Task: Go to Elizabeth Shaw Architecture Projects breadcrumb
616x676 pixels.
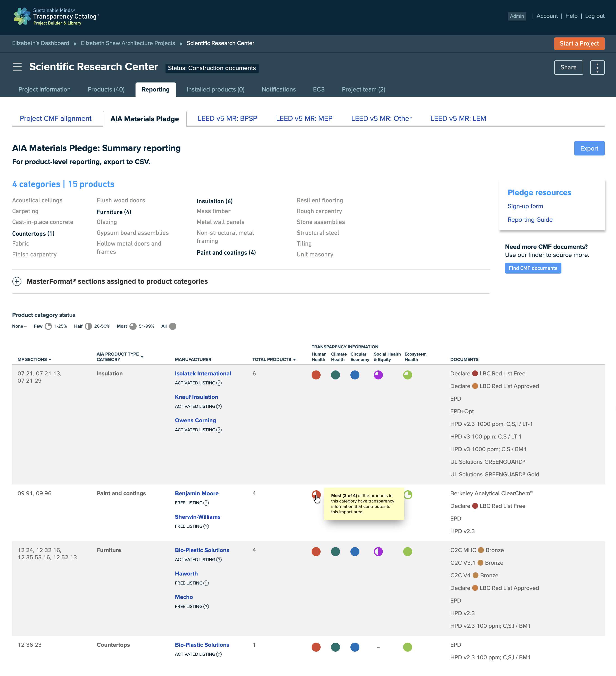Action: [128, 43]
